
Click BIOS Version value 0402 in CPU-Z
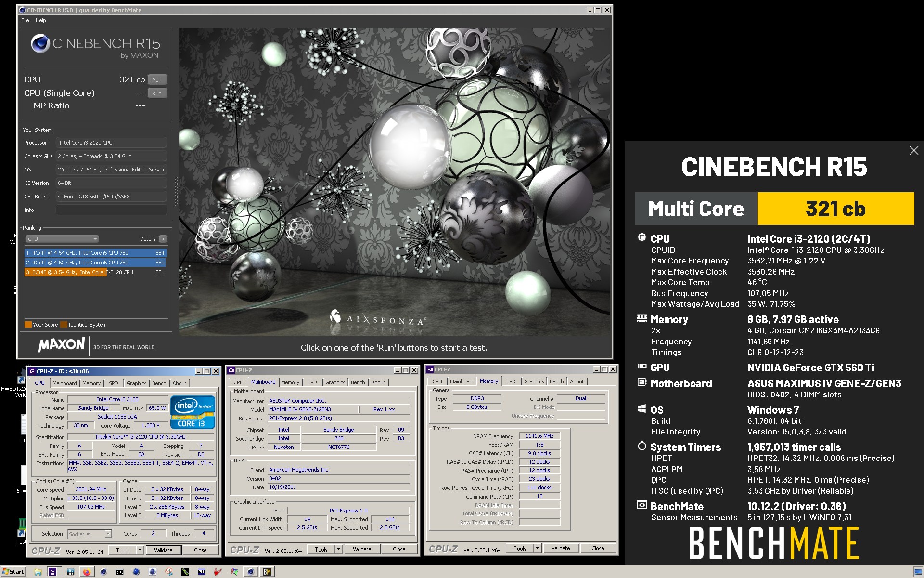(339, 478)
